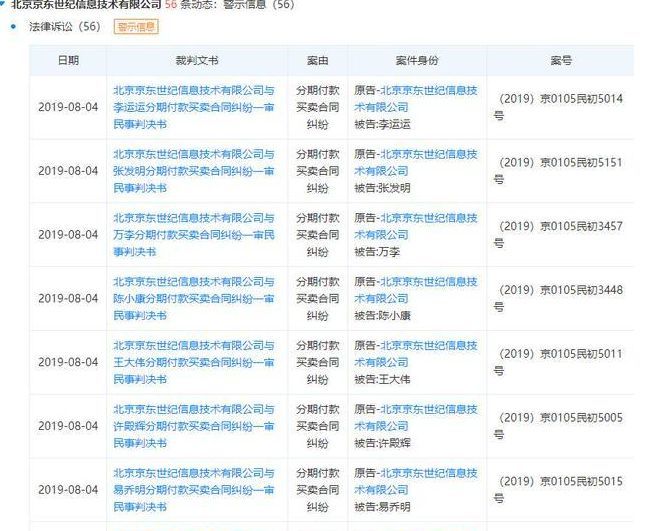
Task: Select case number 京0105民初5015号
Action: click(559, 490)
